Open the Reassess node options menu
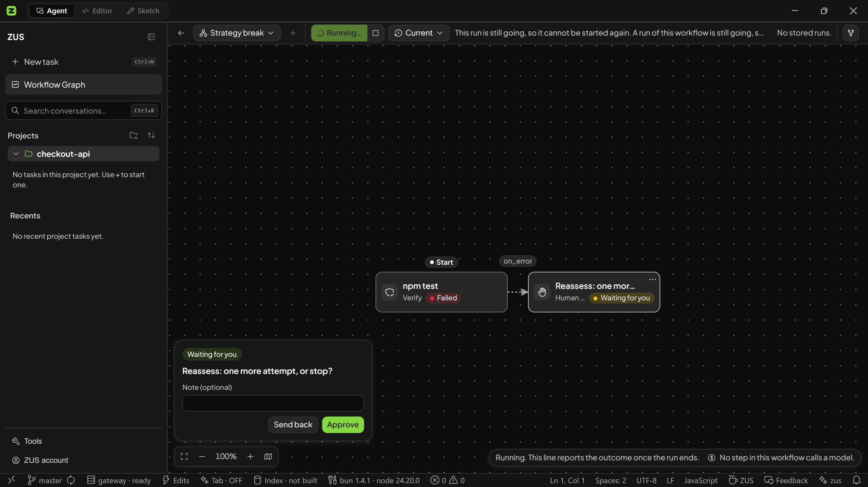This screenshot has width=868, height=487. point(652,279)
